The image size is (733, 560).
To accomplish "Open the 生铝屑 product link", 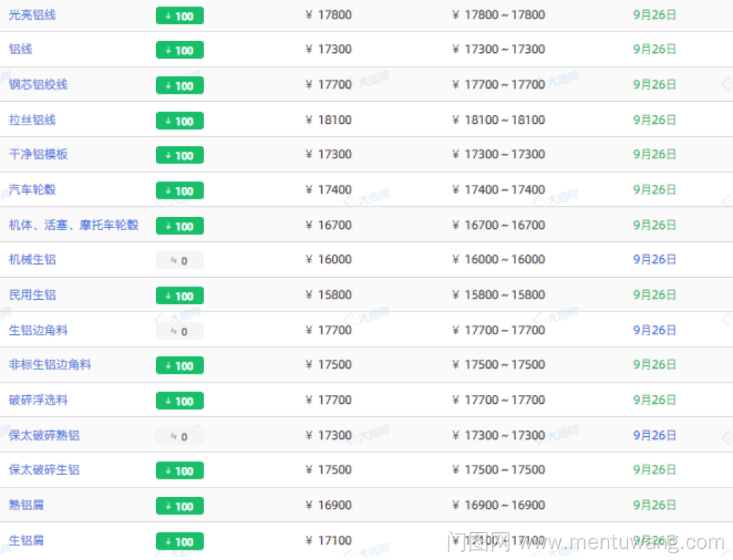I will 26,540.
